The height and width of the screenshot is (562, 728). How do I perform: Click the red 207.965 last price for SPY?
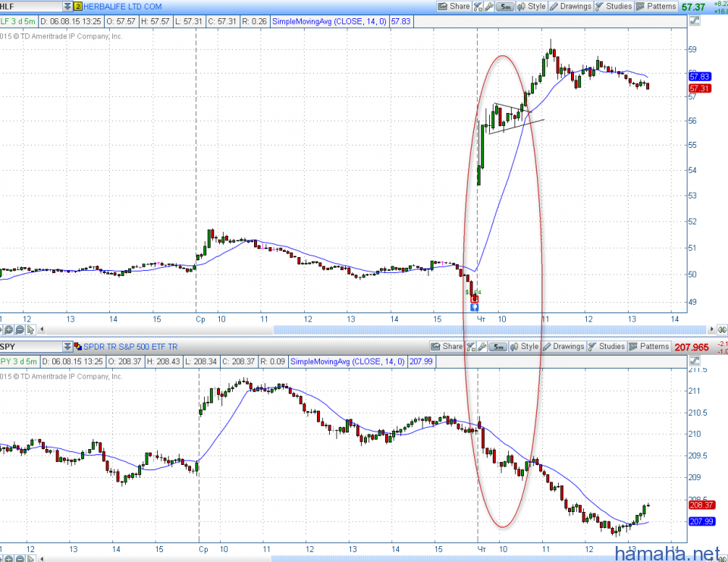coord(692,347)
